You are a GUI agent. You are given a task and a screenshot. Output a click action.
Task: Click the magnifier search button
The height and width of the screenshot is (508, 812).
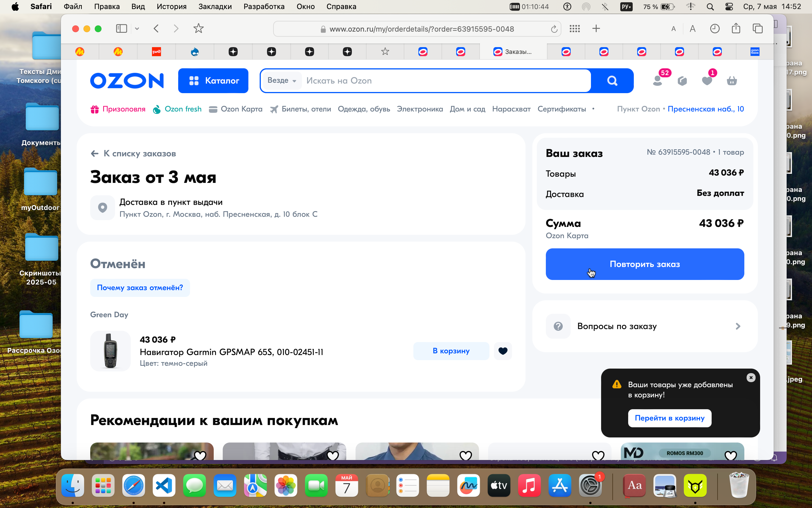click(612, 81)
